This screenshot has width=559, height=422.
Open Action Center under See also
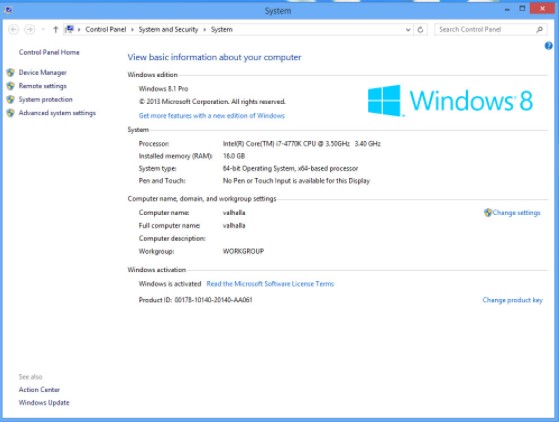pos(39,390)
